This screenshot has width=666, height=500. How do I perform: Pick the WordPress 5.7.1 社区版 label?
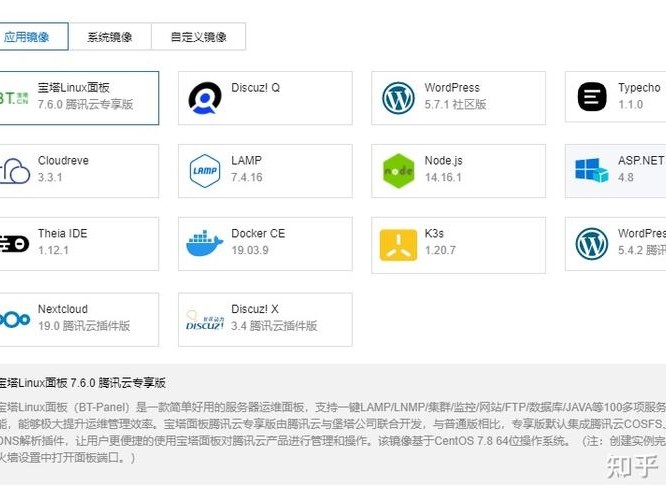pyautogui.click(x=455, y=96)
